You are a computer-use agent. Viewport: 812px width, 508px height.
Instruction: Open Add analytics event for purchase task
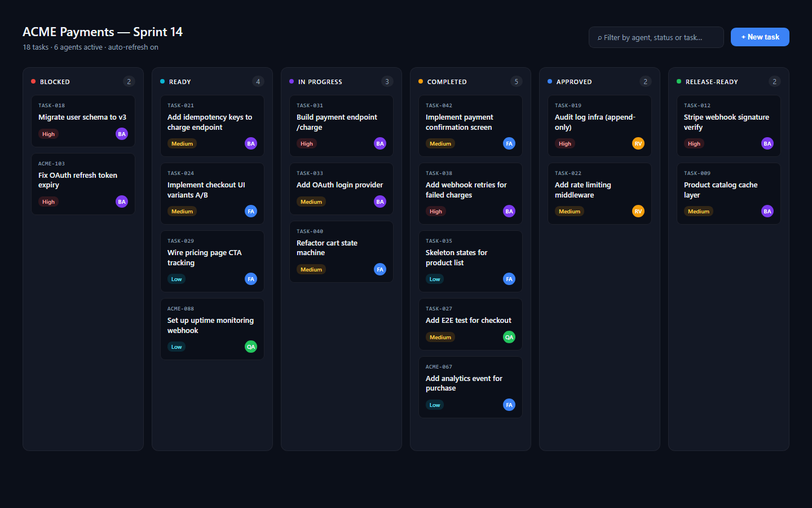pyautogui.click(x=470, y=387)
